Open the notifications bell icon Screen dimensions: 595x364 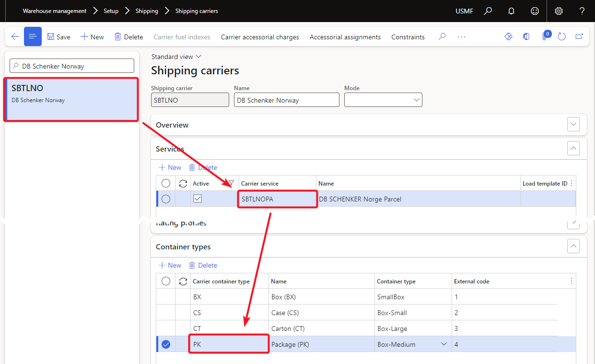point(512,11)
